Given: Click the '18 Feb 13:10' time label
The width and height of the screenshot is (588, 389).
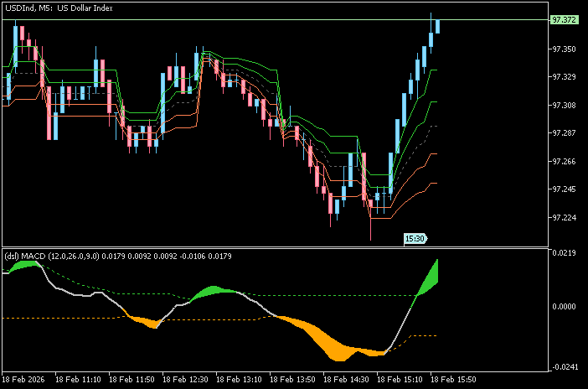Looking at the screenshot, I should [x=240, y=379].
